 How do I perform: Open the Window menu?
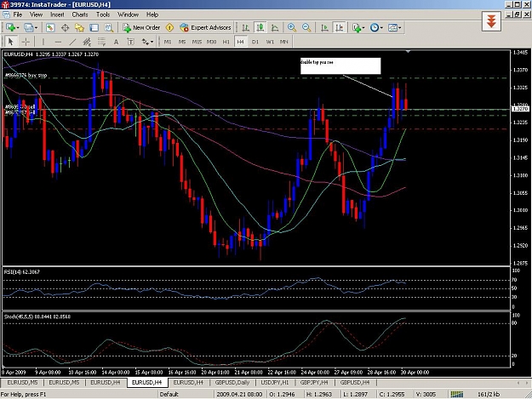point(128,14)
